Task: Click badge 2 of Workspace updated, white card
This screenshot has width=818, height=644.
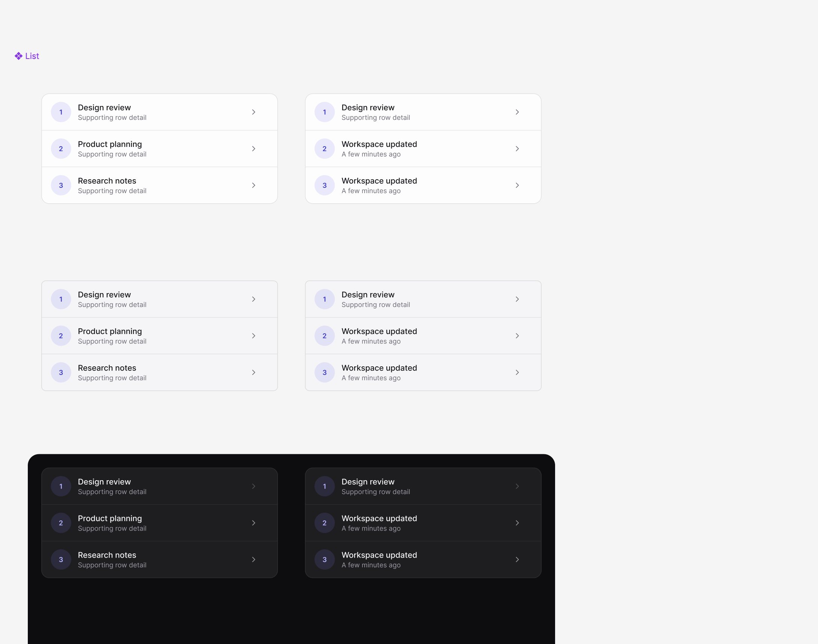Action: [324, 148]
